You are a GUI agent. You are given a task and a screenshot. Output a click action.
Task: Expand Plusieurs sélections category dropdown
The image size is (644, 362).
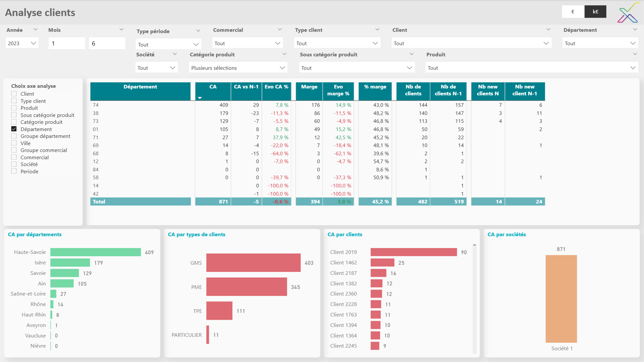tap(238, 68)
